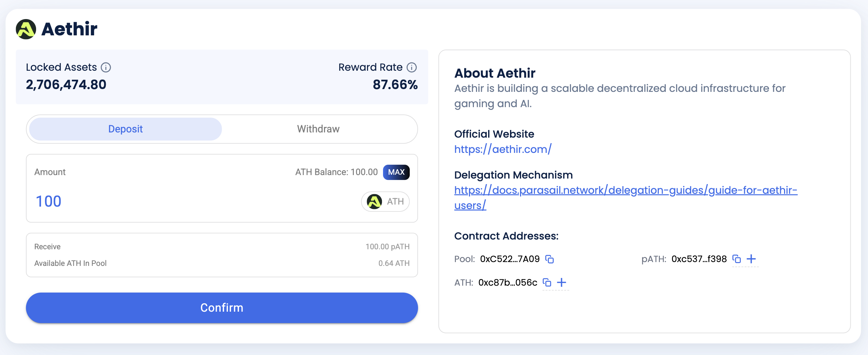Image resolution: width=868 pixels, height=355 pixels.
Task: Add ATH token to wallet
Action: pyautogui.click(x=562, y=283)
